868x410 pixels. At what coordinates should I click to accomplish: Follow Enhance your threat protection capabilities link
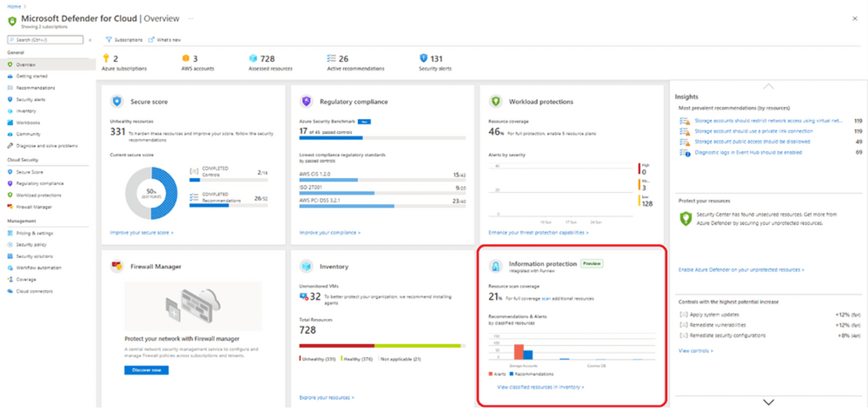coord(538,233)
